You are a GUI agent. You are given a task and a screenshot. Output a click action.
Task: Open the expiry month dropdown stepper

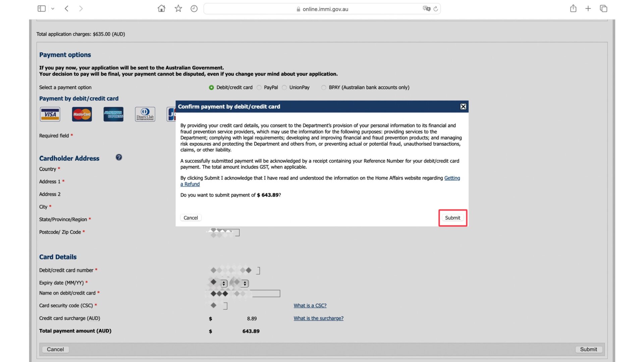pos(224,284)
